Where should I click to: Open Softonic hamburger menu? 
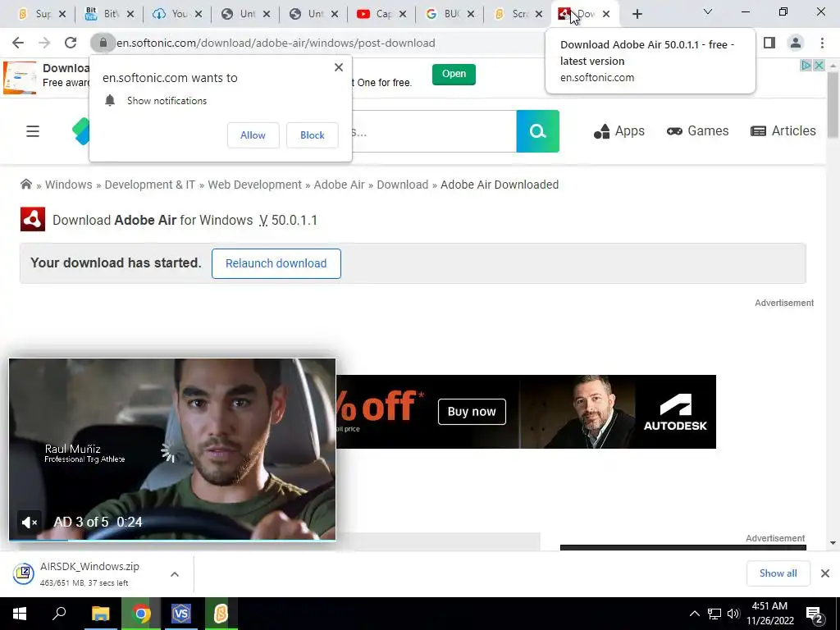point(33,131)
